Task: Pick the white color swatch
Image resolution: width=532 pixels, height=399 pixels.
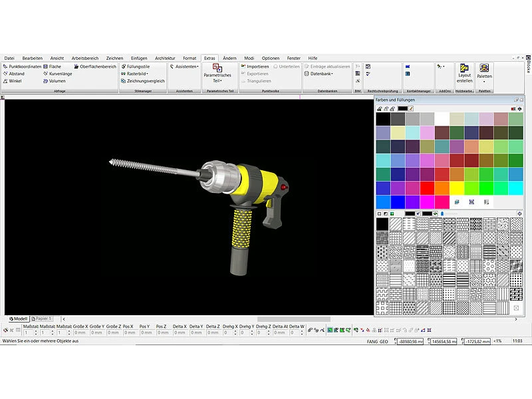Action: coord(442,119)
